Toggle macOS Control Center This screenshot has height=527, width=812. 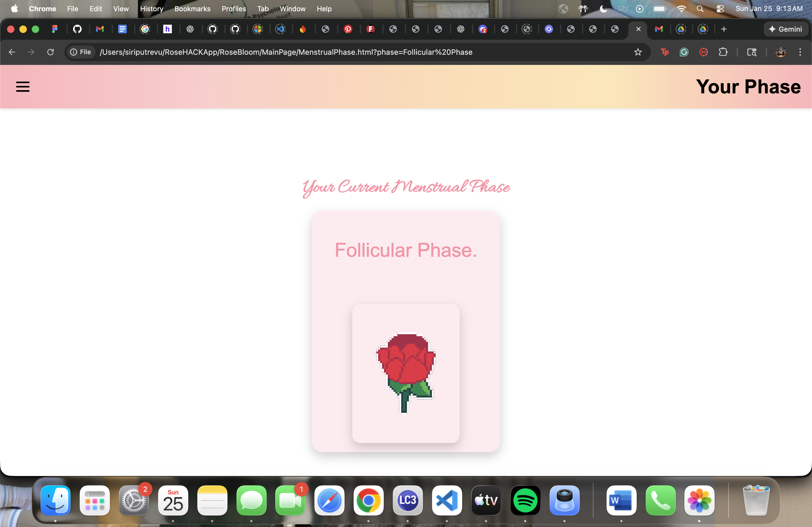[x=720, y=9]
